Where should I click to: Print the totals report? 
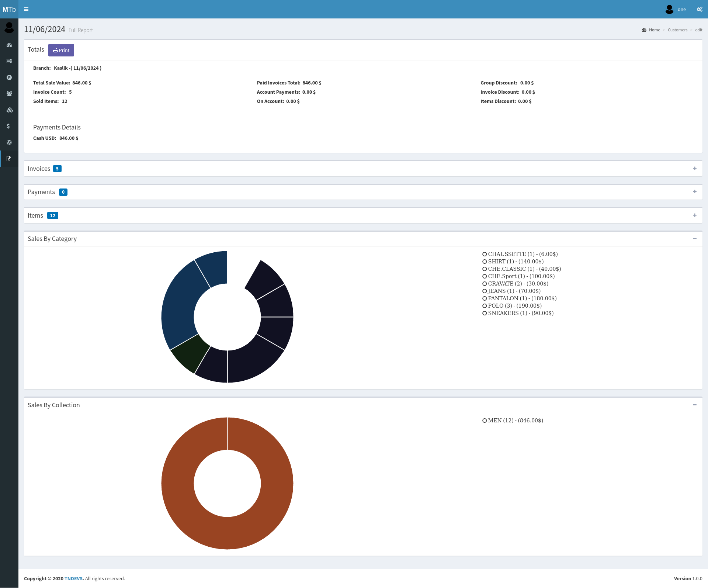61,50
